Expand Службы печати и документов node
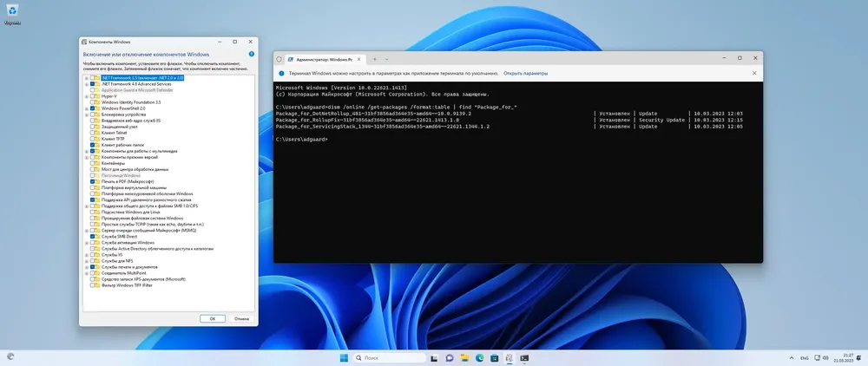868x366 pixels. pyautogui.click(x=86, y=266)
